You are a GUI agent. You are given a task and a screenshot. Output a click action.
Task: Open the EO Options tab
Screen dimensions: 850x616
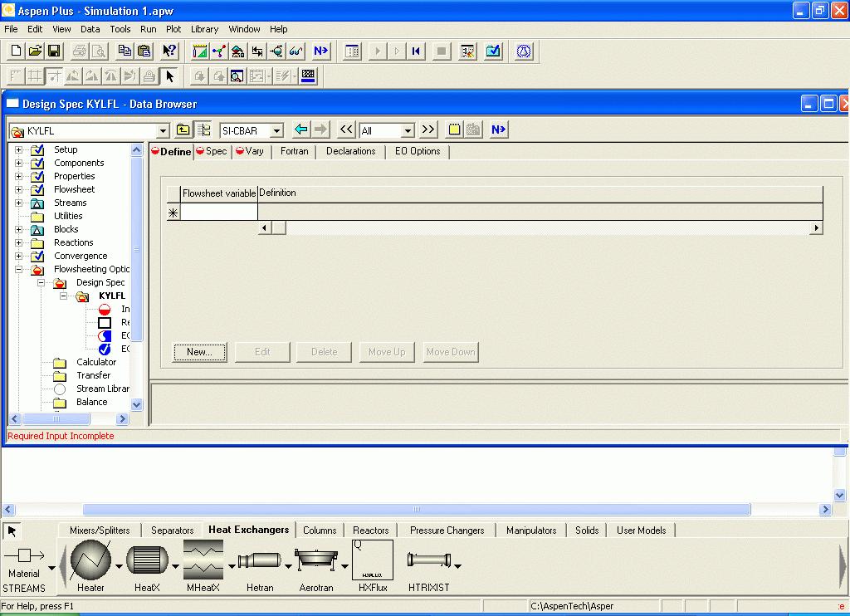click(418, 151)
